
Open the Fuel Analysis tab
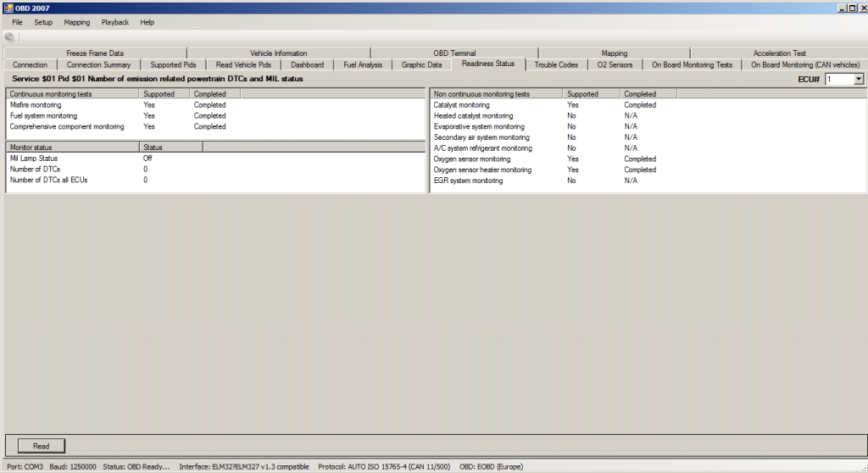coord(363,64)
